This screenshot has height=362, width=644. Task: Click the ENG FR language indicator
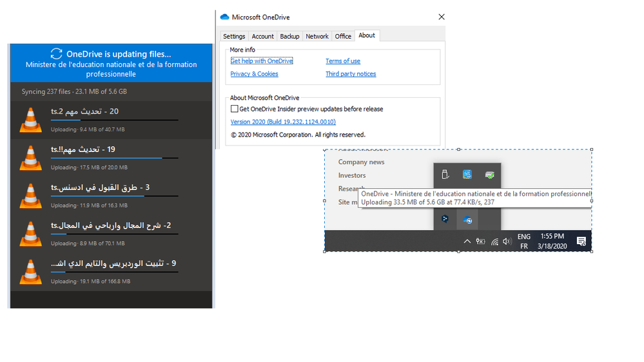pyautogui.click(x=523, y=242)
